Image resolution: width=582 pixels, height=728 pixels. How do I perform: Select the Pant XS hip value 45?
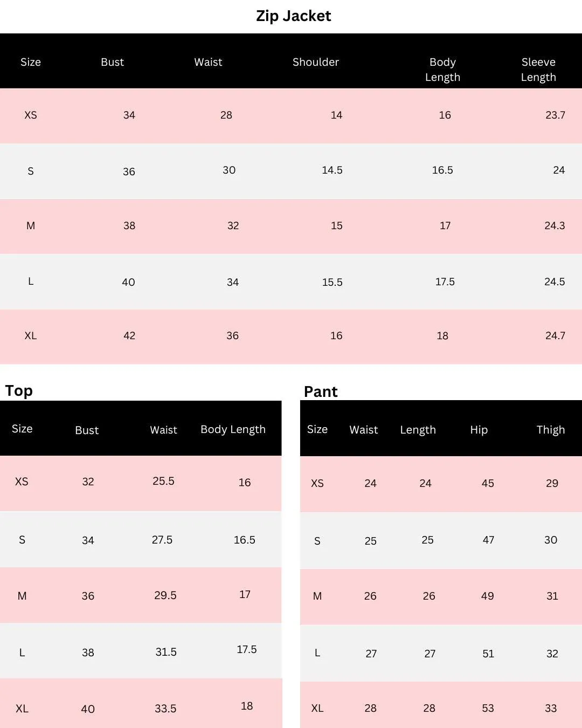click(488, 483)
